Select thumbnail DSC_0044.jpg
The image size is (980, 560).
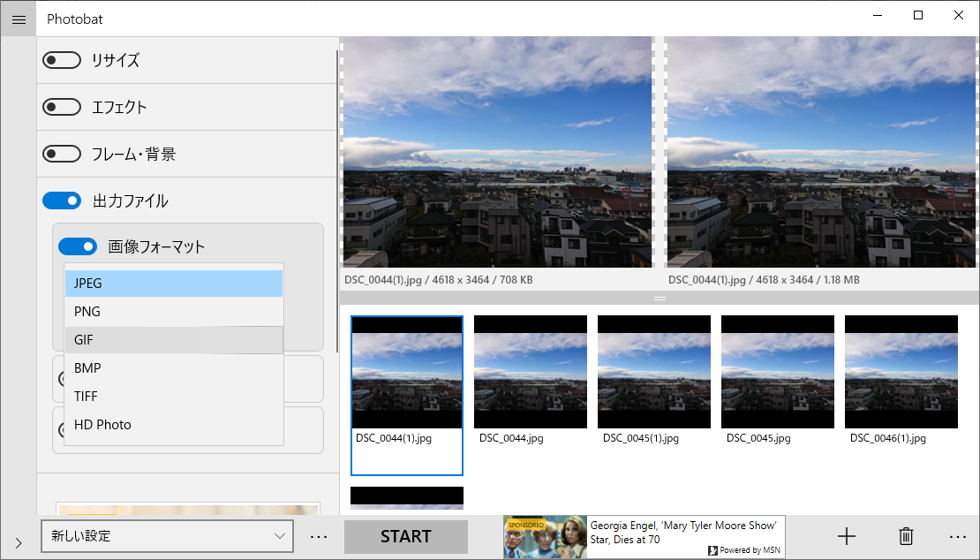(x=530, y=380)
